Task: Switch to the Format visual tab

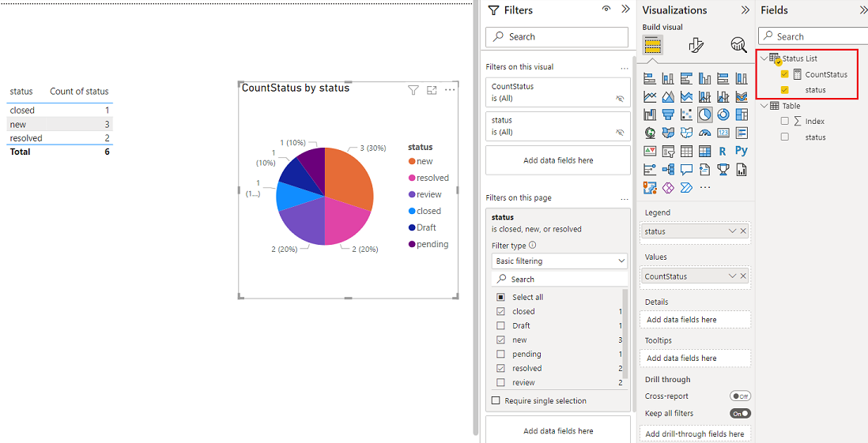Action: pyautogui.click(x=696, y=45)
